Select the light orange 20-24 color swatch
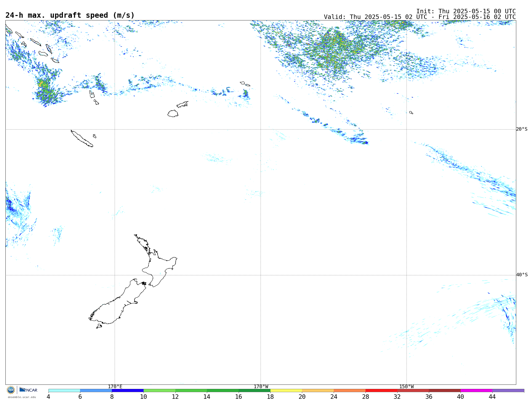Image resolution: width=532 pixels, height=400 pixels. (318, 391)
